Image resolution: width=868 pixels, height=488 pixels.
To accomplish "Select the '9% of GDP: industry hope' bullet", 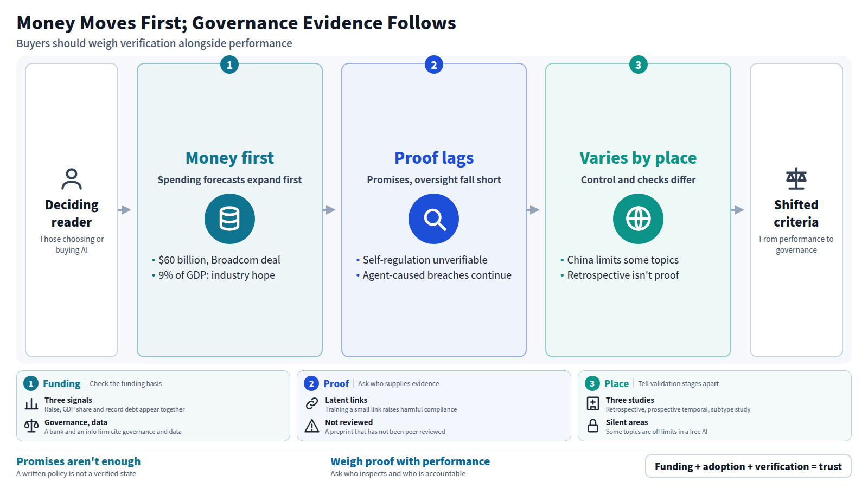I will coord(214,275).
